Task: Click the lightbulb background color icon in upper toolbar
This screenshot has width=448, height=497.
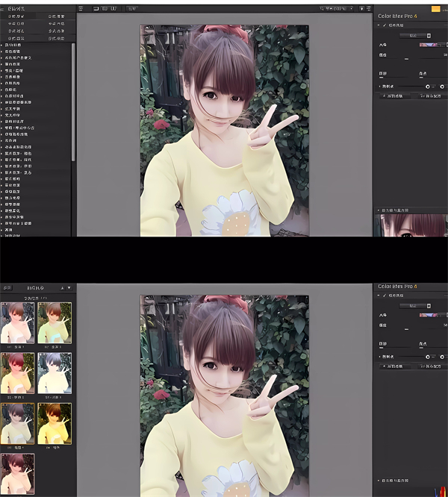Action: [362, 8]
